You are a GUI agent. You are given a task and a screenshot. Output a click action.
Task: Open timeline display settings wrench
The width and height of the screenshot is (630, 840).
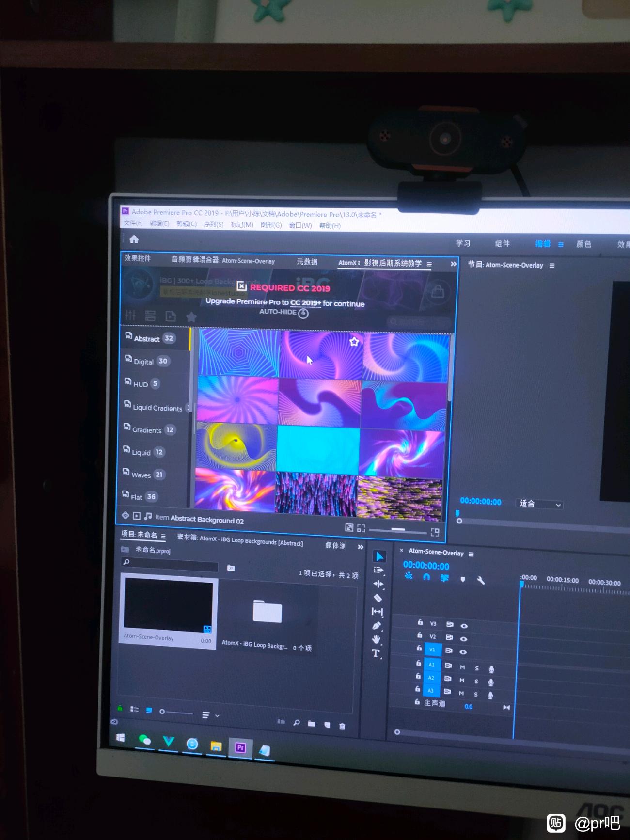click(x=481, y=580)
